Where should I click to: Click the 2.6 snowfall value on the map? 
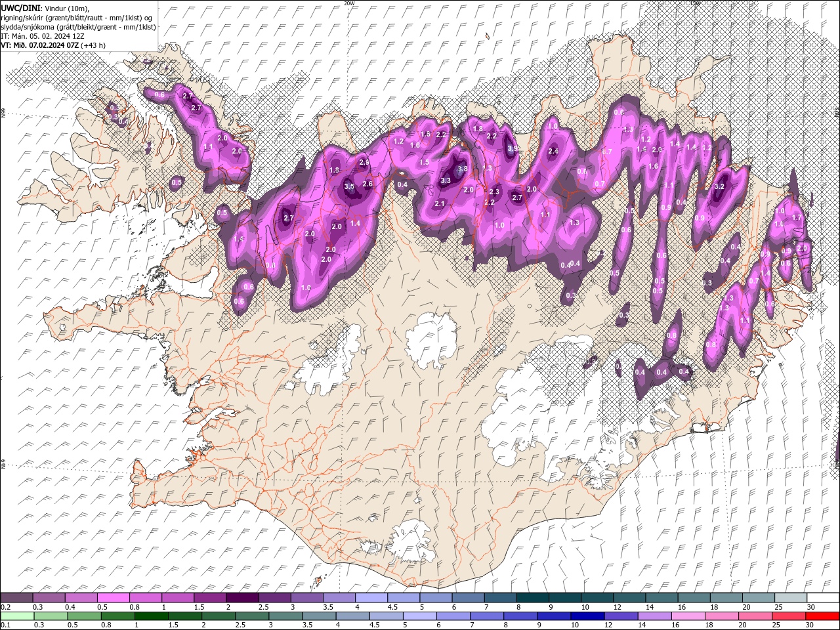pos(367,184)
